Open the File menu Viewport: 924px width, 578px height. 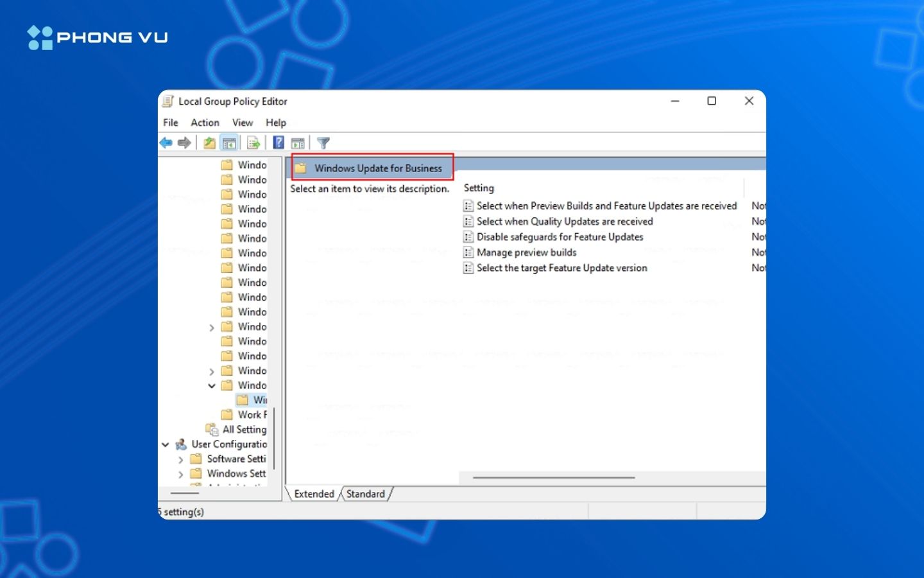pos(171,123)
